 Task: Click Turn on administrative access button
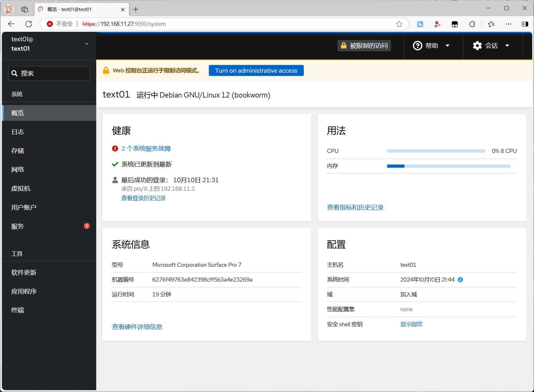(256, 70)
